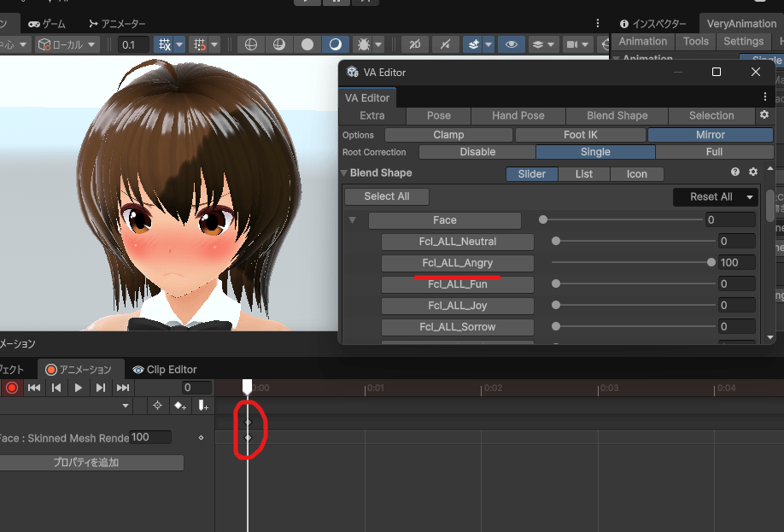Switch Root Correction to Full
This screenshot has height=532, width=784.
(712, 151)
